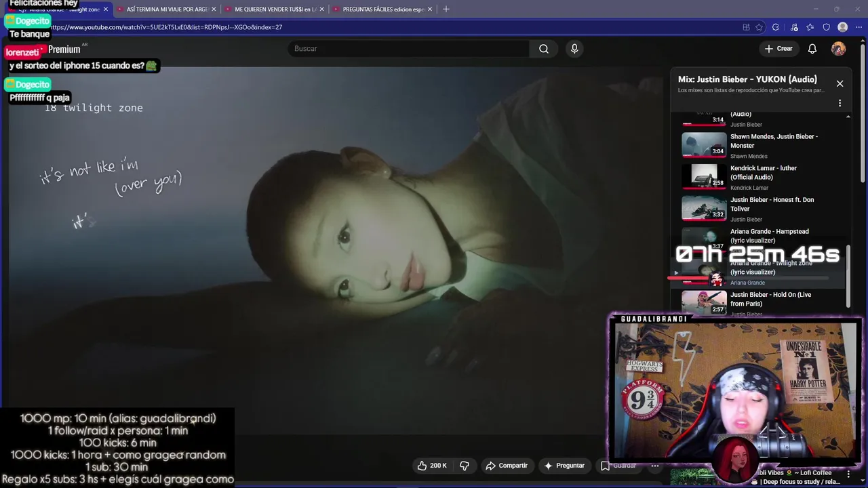The width and height of the screenshot is (868, 488).
Task: Close the PREGUNTAS FÁCILES tab
Action: pyautogui.click(x=430, y=9)
